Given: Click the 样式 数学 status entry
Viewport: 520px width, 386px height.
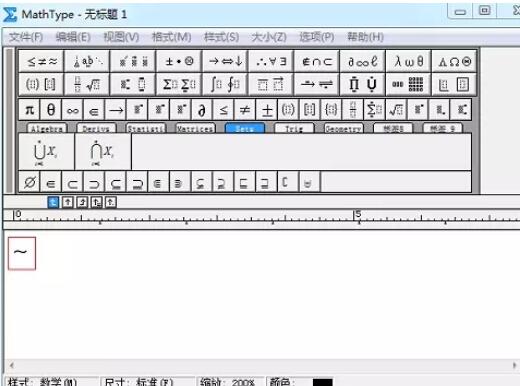Looking at the screenshot, I should [x=52, y=382].
